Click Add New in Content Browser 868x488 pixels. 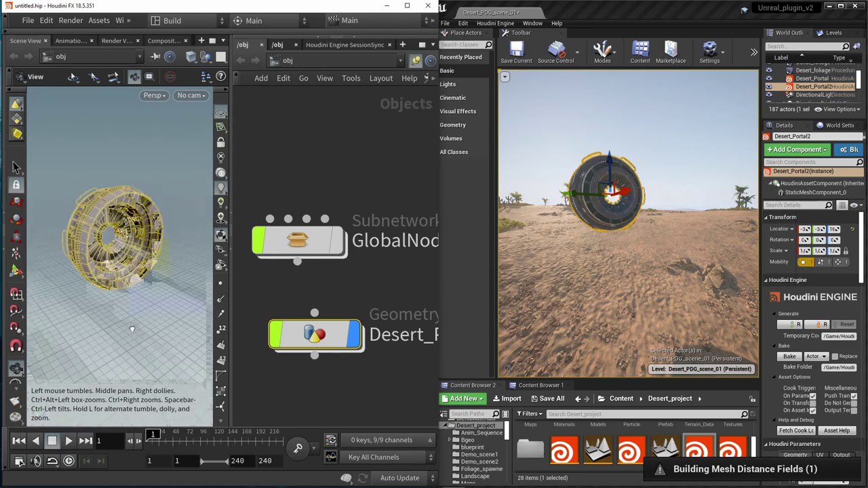pos(462,399)
